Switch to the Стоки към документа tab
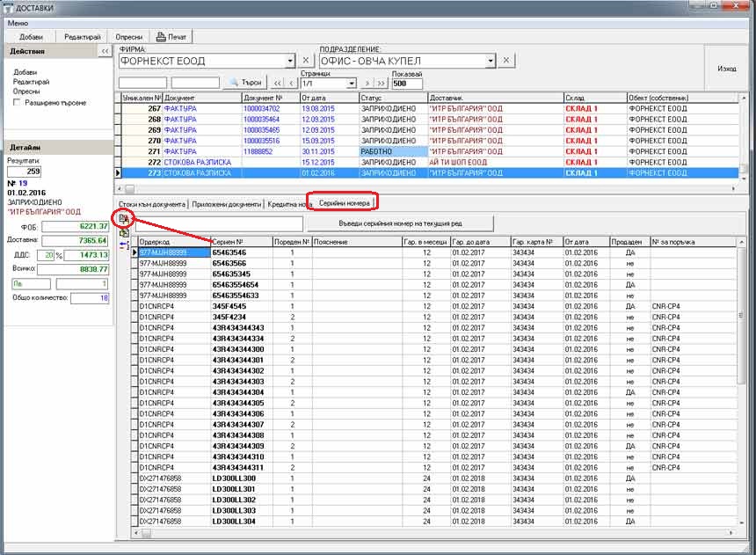This screenshot has width=756, height=555. (152, 204)
